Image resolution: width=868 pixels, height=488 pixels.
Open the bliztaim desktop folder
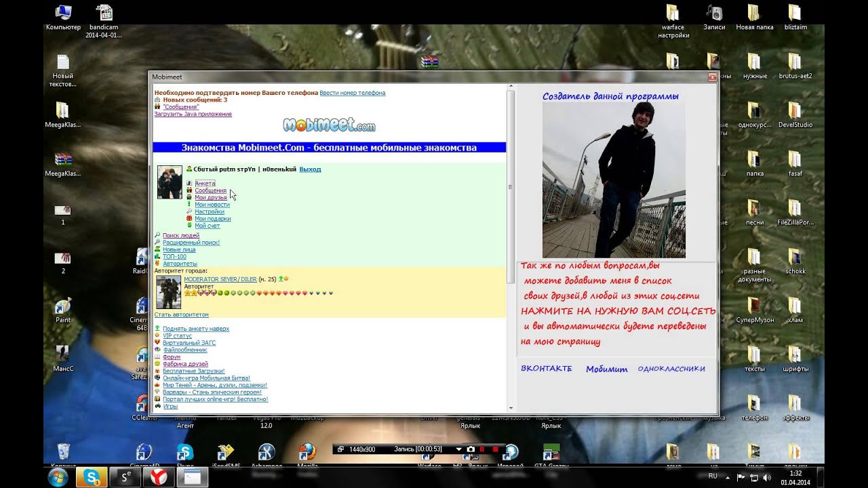point(795,18)
